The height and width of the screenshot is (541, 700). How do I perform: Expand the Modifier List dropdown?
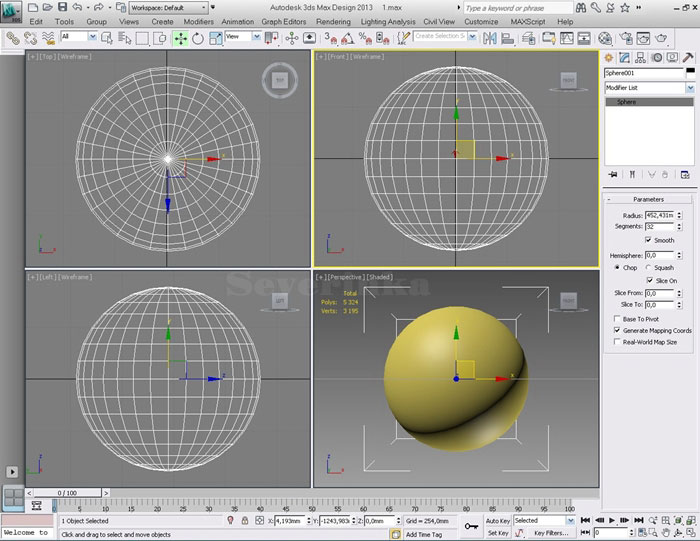point(689,88)
